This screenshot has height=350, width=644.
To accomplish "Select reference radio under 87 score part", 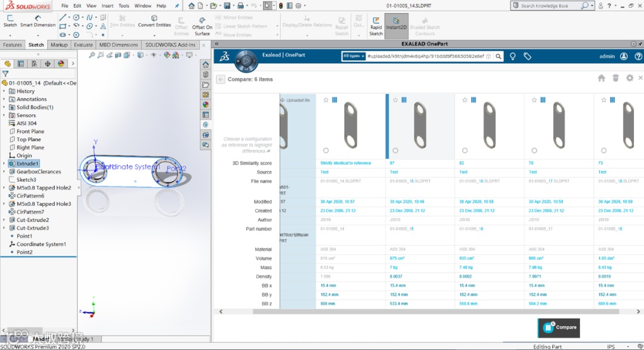I will tap(395, 150).
